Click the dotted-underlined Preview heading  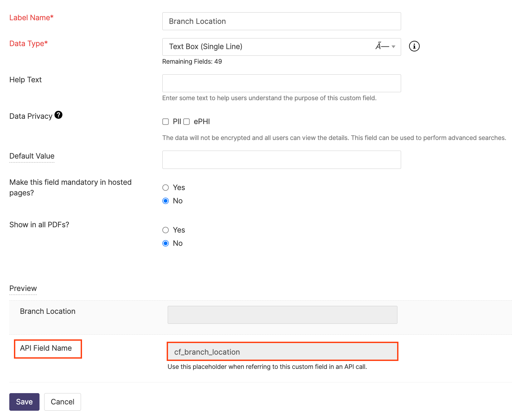[x=23, y=288]
